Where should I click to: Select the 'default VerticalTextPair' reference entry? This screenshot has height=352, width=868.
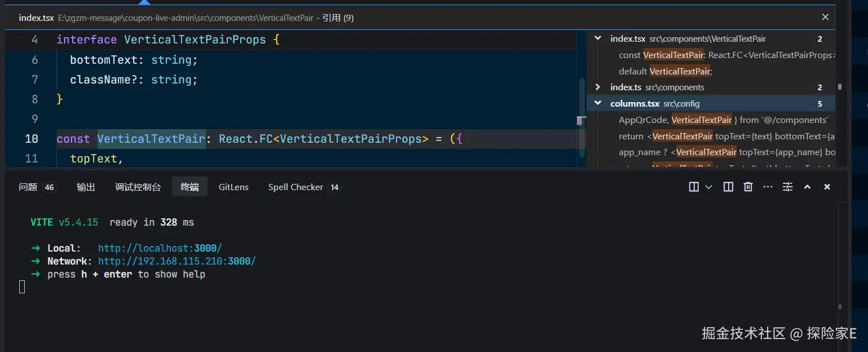point(666,71)
